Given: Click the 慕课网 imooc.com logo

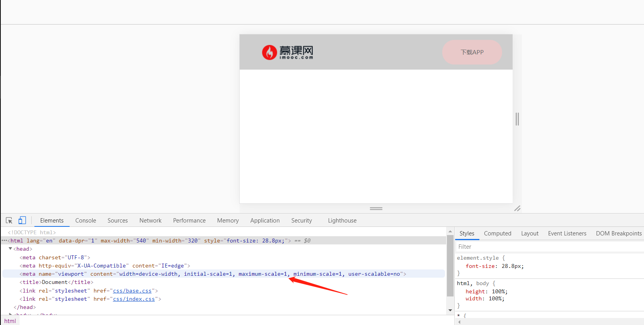Looking at the screenshot, I should tap(288, 52).
